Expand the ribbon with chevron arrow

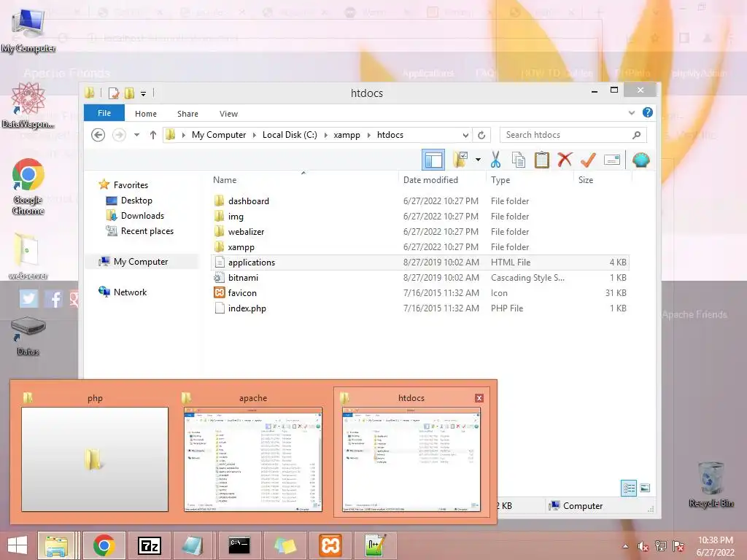click(x=632, y=113)
